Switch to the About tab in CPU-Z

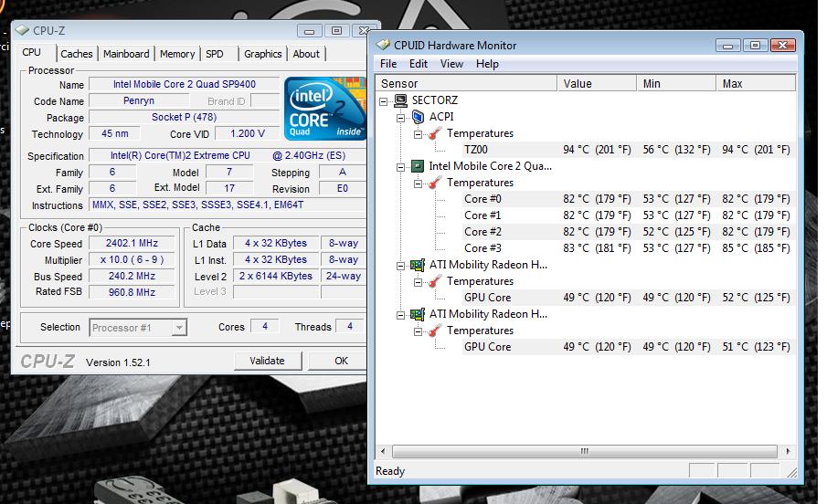coord(306,54)
